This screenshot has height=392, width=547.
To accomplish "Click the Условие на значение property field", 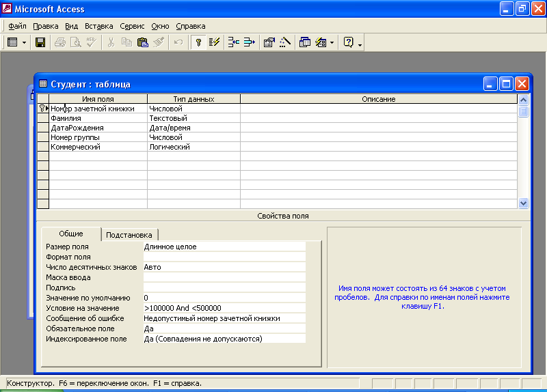I will click(x=224, y=308).
